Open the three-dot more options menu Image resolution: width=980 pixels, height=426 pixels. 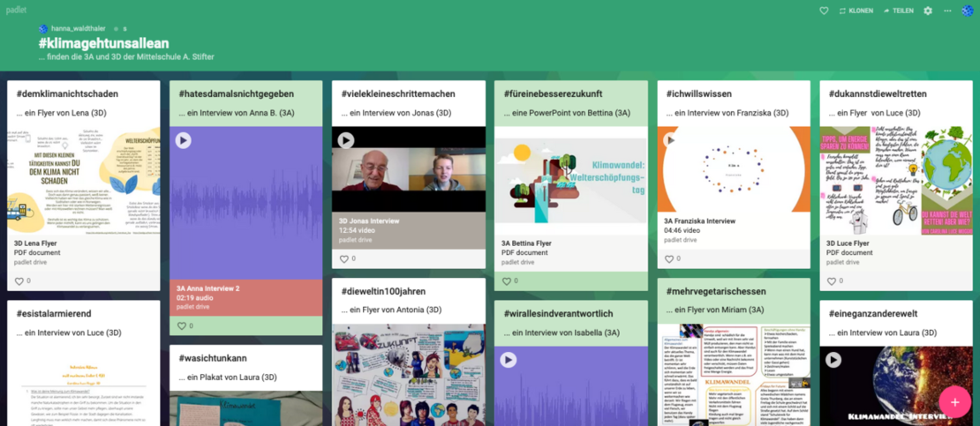(x=947, y=11)
